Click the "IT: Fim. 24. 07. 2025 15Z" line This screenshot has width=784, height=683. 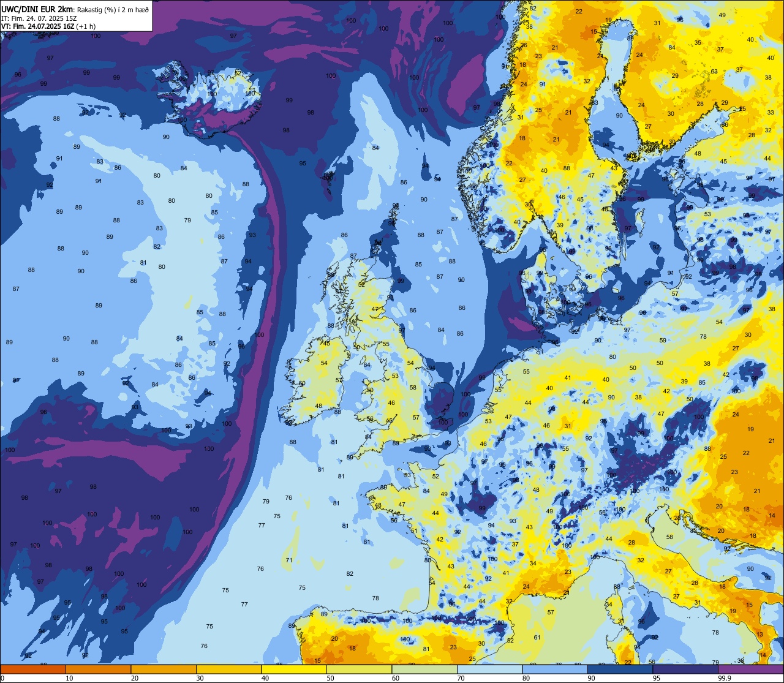(x=39, y=18)
